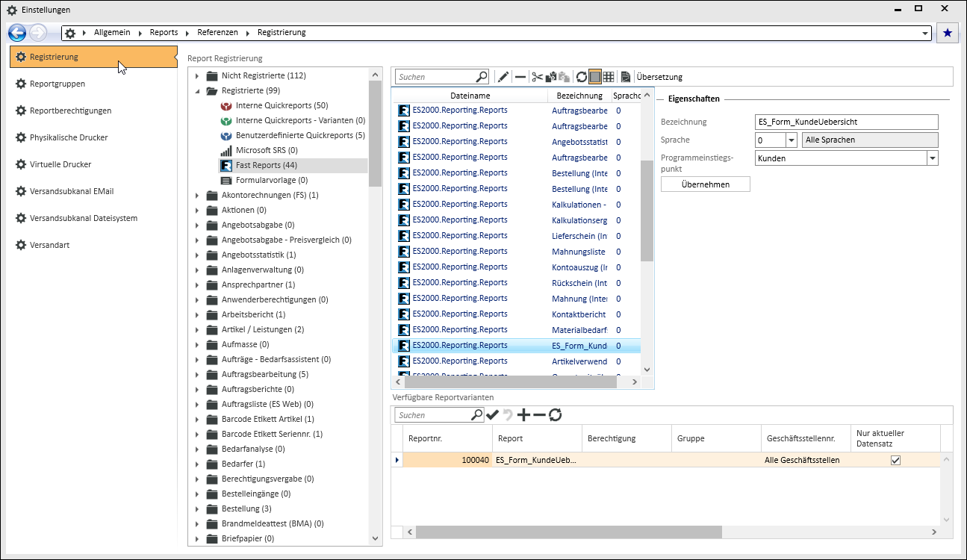Collapse the Registrierte tree node
The width and height of the screenshot is (967, 560).
[198, 91]
